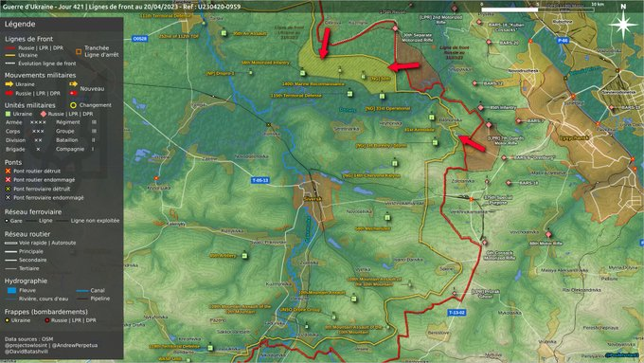Viewport: 644px width, 363px height.
Task: Click the Fleuve blue color swatch
Action: [12, 290]
